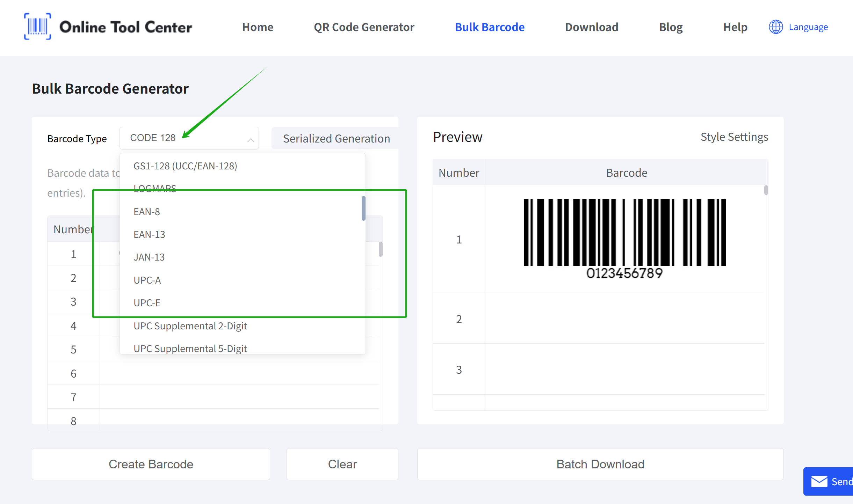Select JAN-13 barcode type
Image resolution: width=853 pixels, height=504 pixels.
click(149, 257)
